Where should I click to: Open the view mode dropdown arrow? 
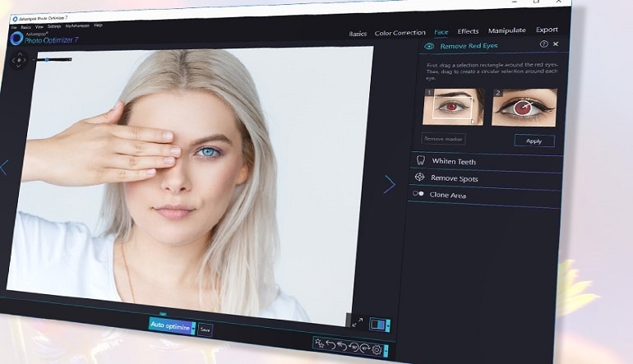388,325
